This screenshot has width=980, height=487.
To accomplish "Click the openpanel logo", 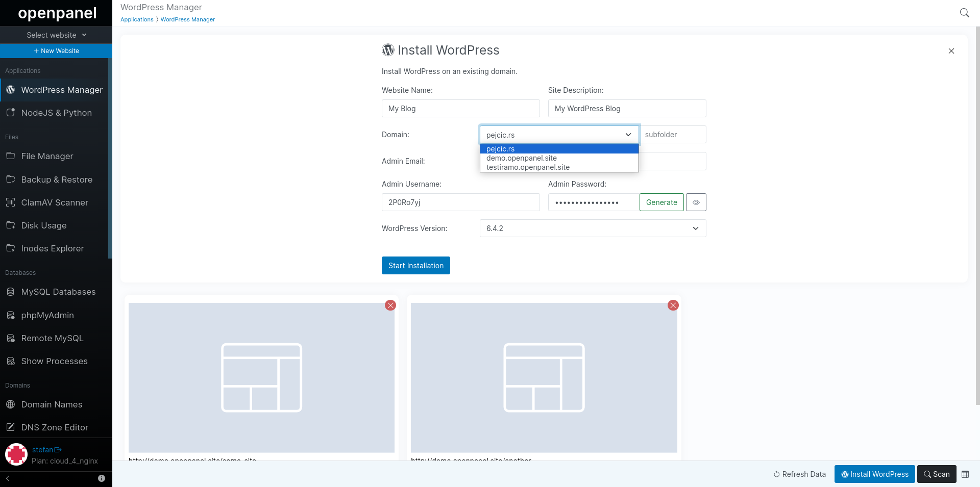I will tap(57, 13).
